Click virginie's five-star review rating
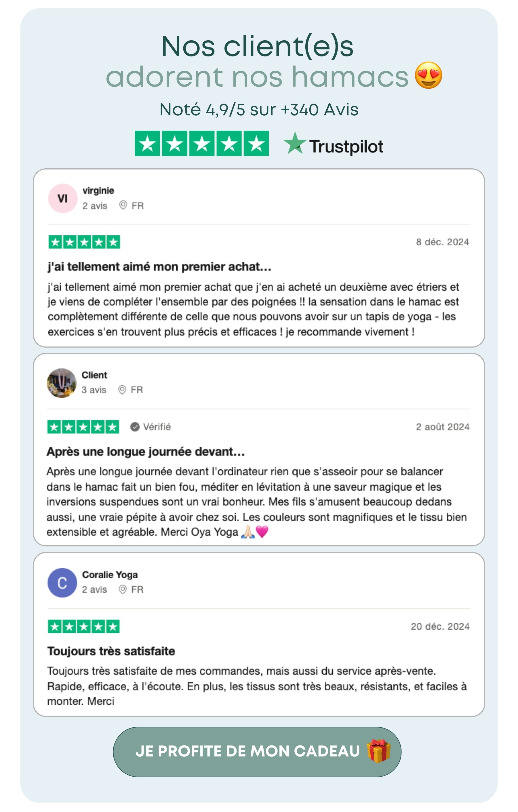This screenshot has height=812, width=518. coord(84,242)
